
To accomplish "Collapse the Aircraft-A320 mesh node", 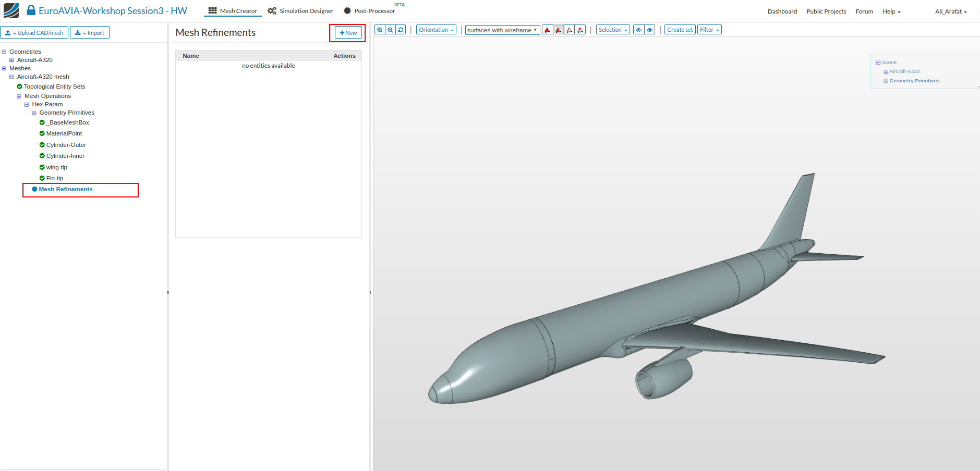I will click(x=11, y=77).
